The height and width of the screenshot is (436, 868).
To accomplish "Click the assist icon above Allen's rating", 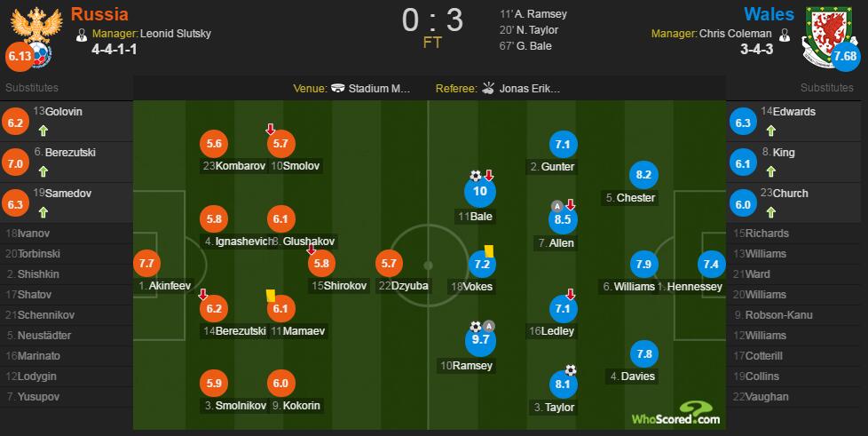I will tap(556, 207).
